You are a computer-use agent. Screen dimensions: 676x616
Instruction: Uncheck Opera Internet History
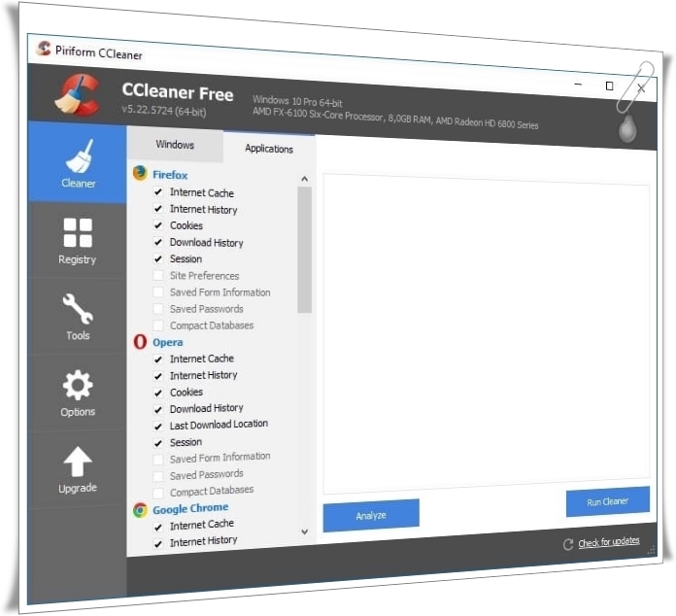coord(158,376)
